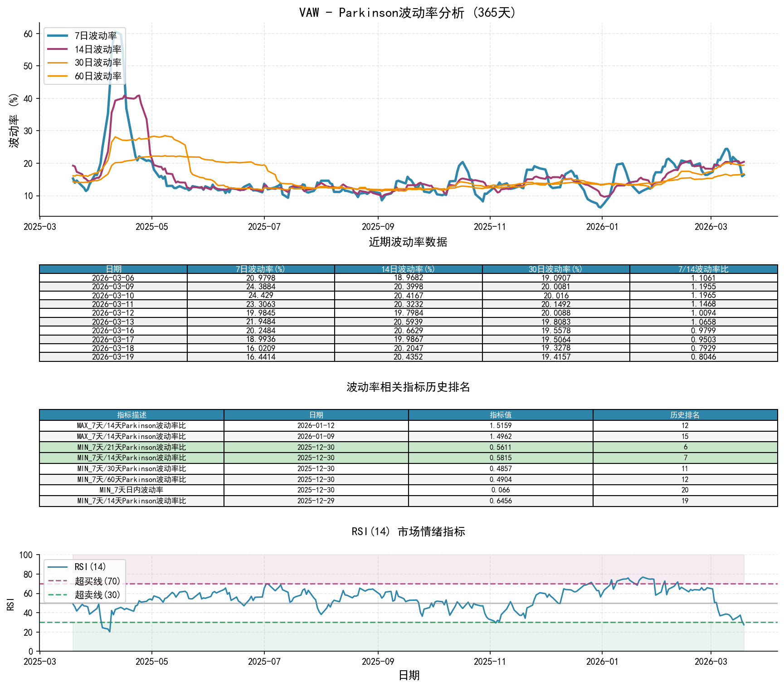Click the 2025-09 tick on the volatility chart axis

pyautogui.click(x=377, y=226)
